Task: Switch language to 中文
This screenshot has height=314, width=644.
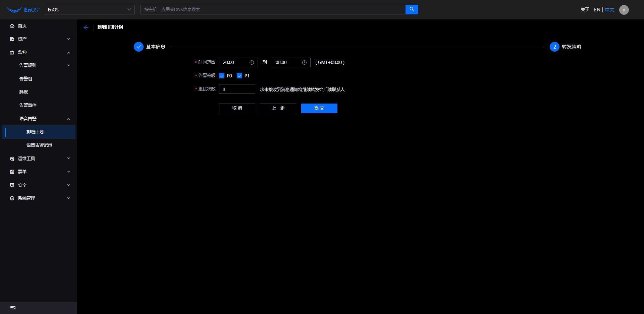Action: point(609,10)
